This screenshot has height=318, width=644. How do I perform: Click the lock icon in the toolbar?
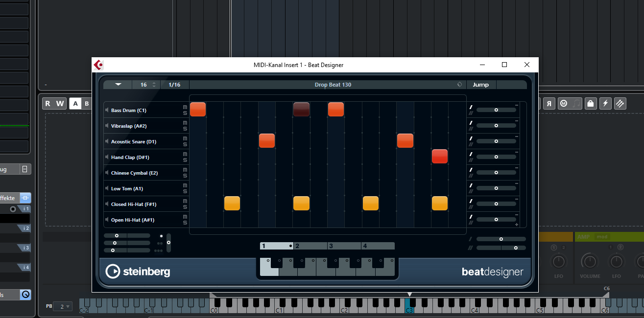590,103
